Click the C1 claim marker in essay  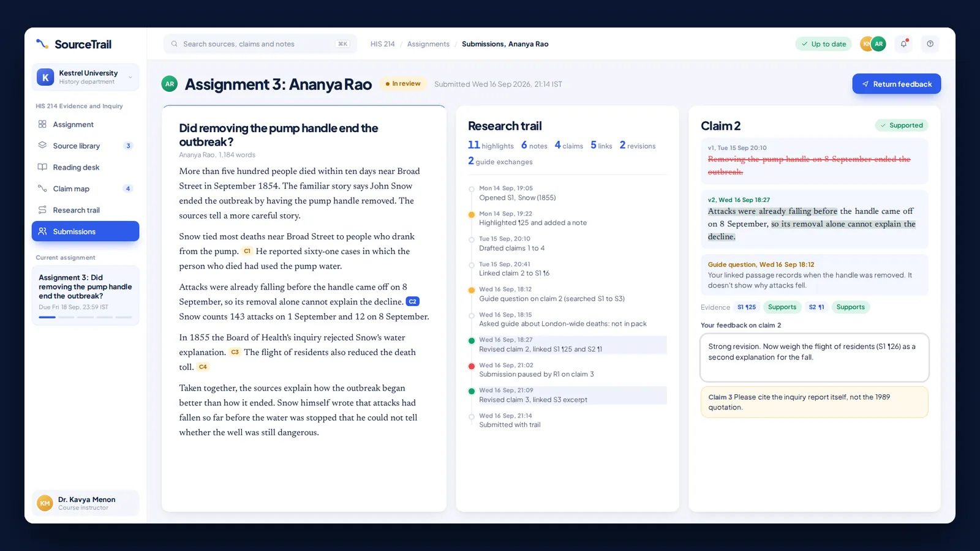tap(247, 251)
